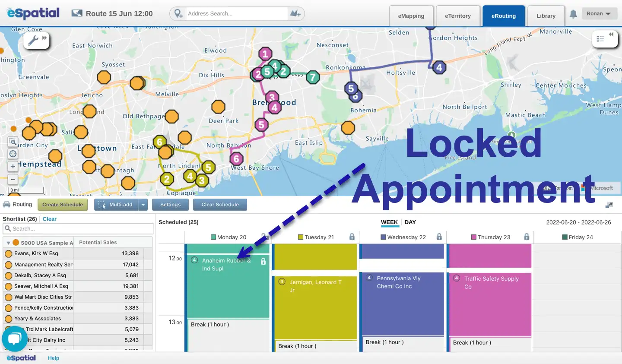The width and height of the screenshot is (622, 364).
Task: Switch to DAY view in the schedule
Action: tap(410, 222)
